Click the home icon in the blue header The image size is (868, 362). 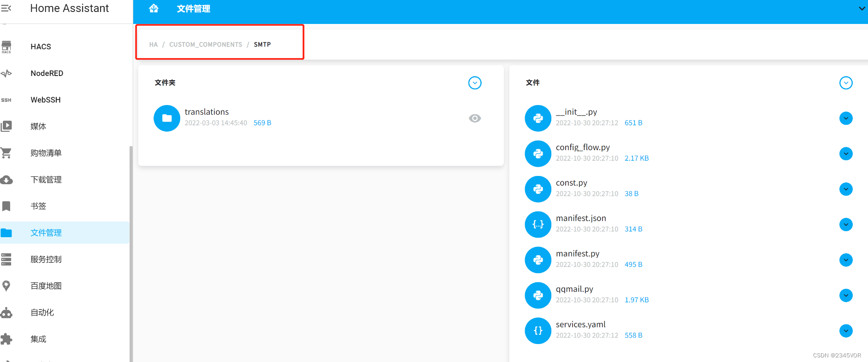pyautogui.click(x=154, y=8)
